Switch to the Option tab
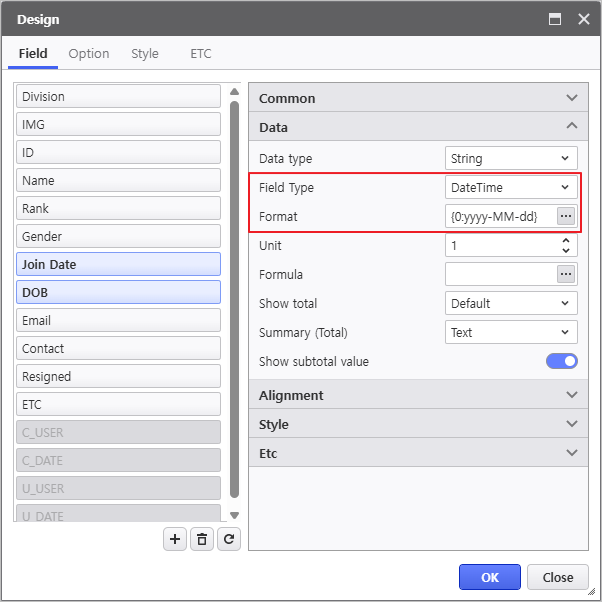The image size is (602, 602). coord(89,53)
